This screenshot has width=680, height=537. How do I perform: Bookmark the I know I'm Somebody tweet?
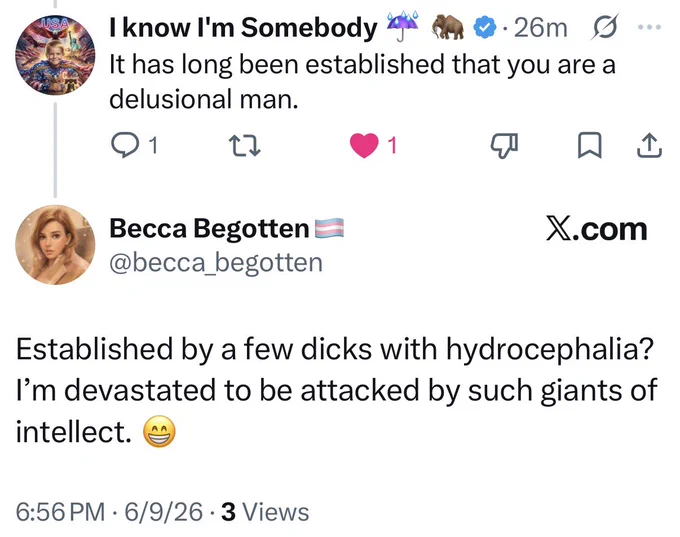pyautogui.click(x=590, y=145)
